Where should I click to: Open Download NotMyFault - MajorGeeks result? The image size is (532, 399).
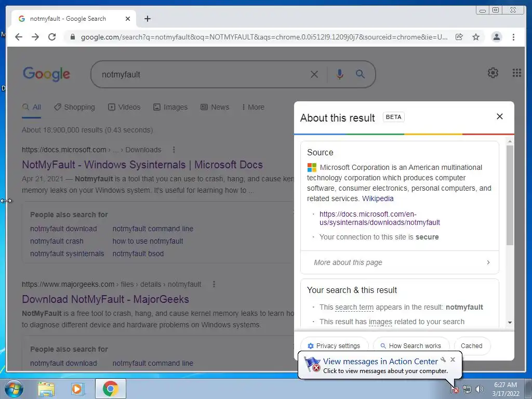tap(105, 300)
